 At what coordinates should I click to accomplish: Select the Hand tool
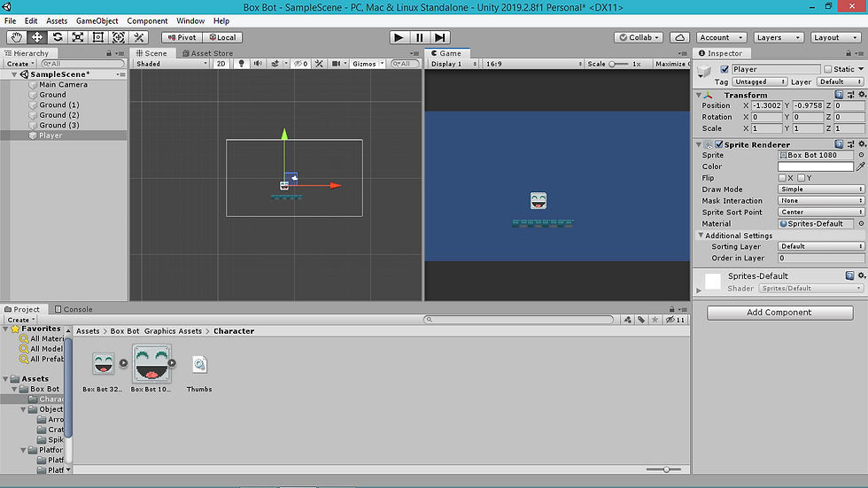click(x=16, y=37)
